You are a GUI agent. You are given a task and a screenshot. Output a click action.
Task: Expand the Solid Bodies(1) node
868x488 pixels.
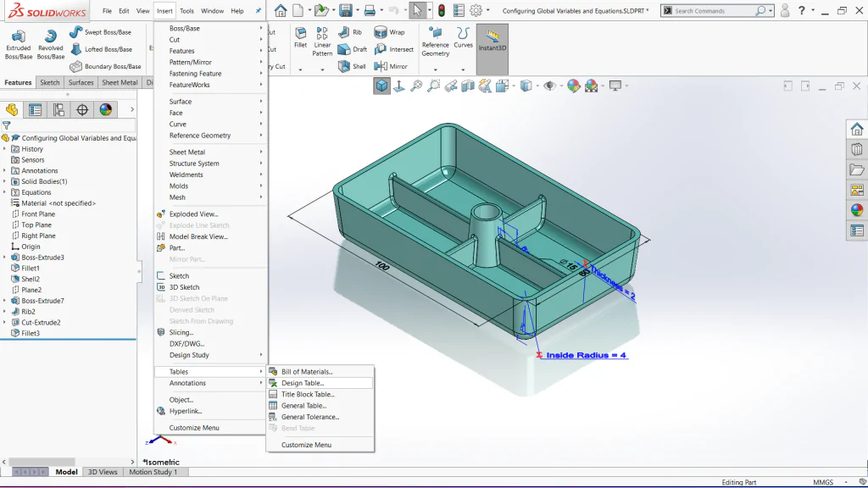coord(4,181)
